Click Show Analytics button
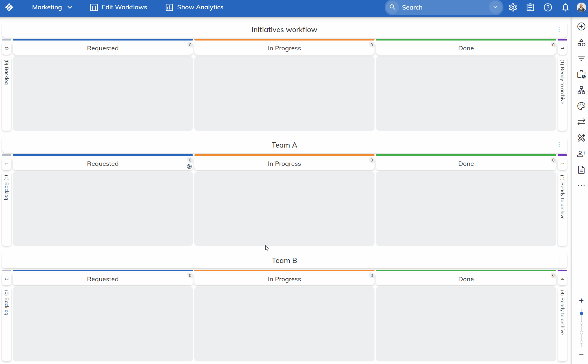Screen dimensions: 588x364 pos(194,7)
